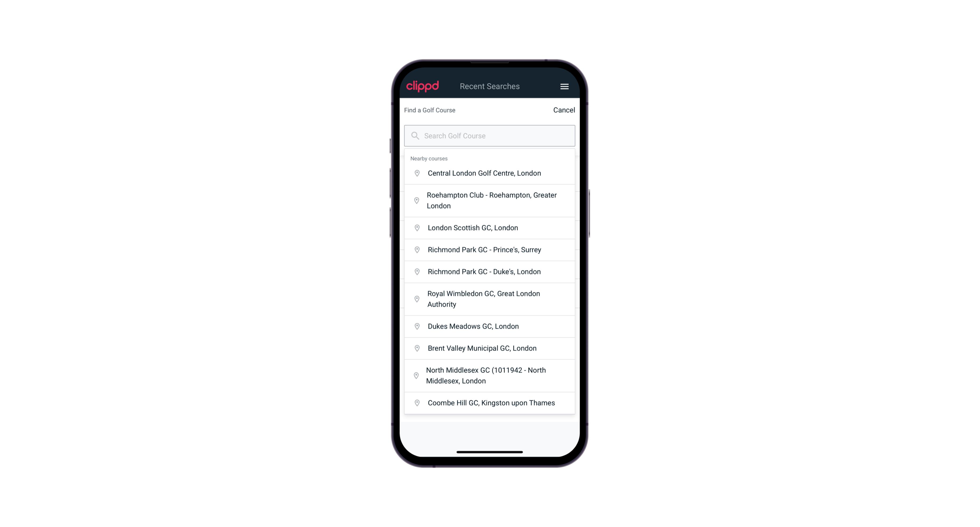The height and width of the screenshot is (527, 980).
Task: Click location pin for Coombe Hill GC Kingston
Action: [x=417, y=402]
